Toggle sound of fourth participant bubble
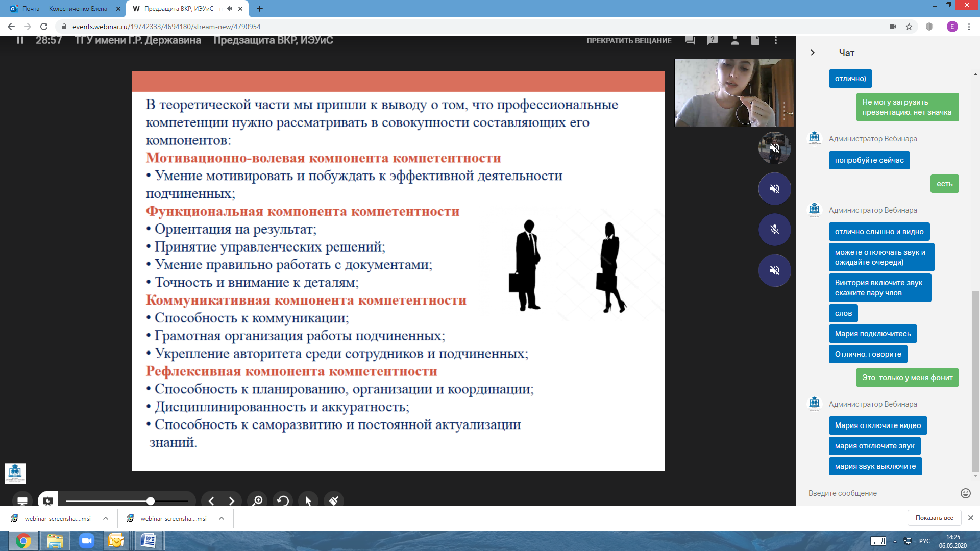Screen dimensions: 980x551 tap(774, 270)
